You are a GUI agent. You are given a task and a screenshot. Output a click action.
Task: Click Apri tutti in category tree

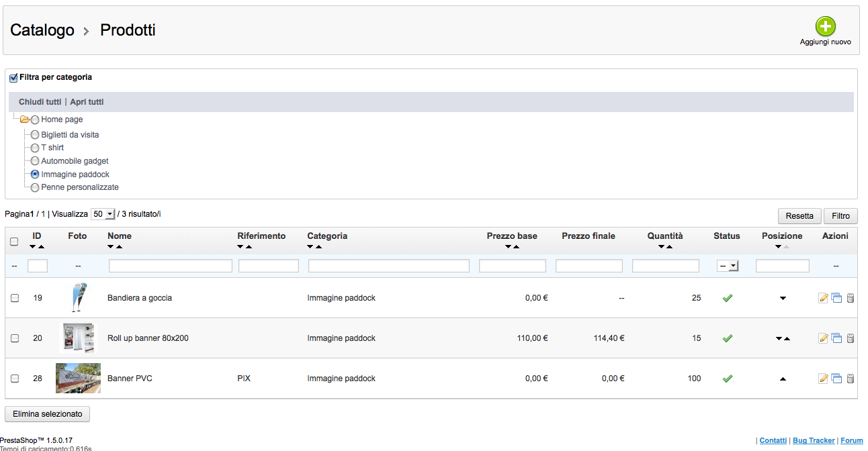[87, 102]
